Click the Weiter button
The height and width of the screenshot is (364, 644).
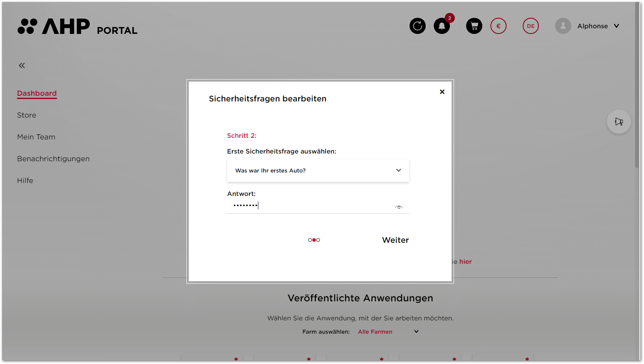click(x=395, y=240)
